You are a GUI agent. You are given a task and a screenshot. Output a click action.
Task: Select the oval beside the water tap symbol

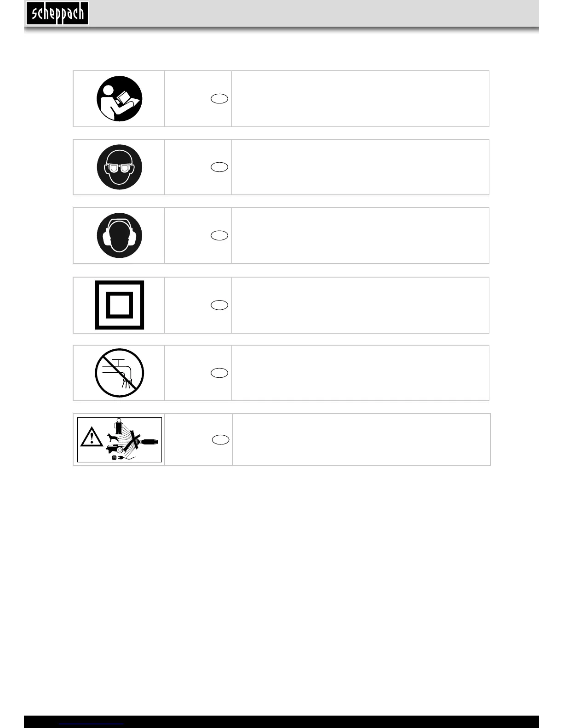click(219, 373)
